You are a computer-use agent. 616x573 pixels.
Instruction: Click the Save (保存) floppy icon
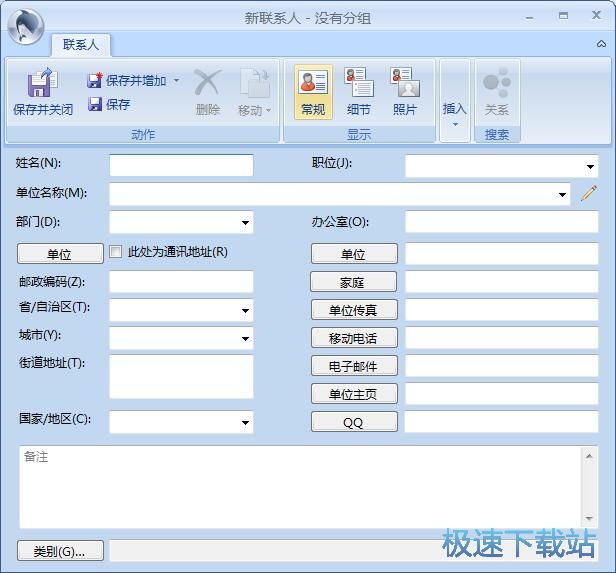point(95,104)
